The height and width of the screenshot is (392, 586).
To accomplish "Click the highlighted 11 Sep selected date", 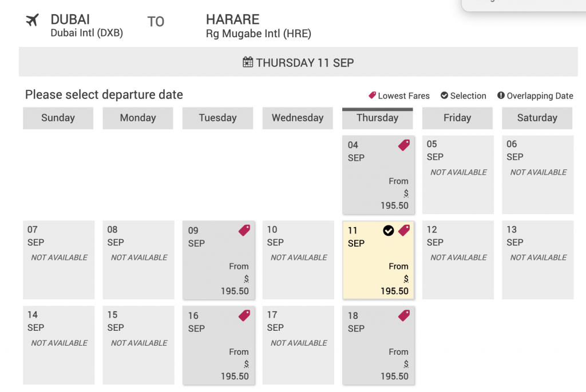I will pyautogui.click(x=378, y=260).
